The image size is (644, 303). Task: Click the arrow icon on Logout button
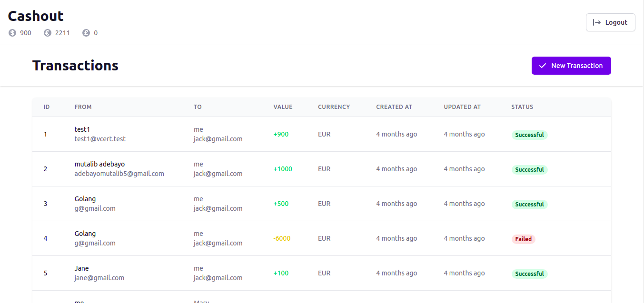(597, 22)
